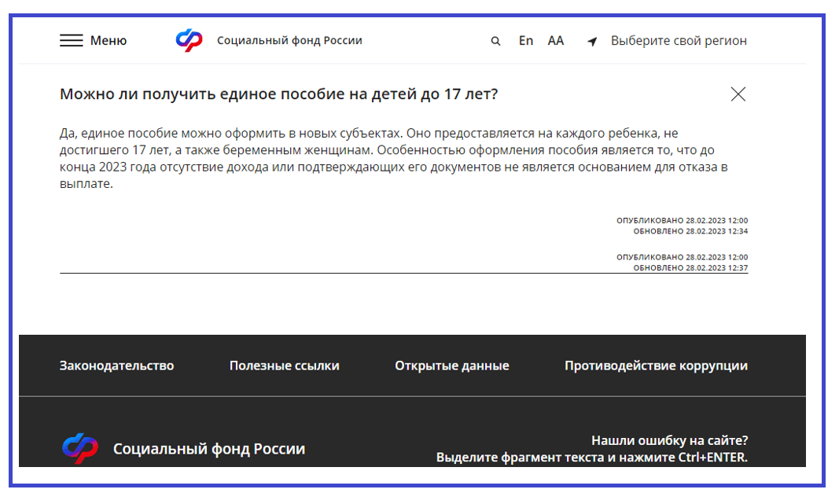The height and width of the screenshot is (504, 839).
Task: Open site search with magnifier icon
Action: (495, 42)
